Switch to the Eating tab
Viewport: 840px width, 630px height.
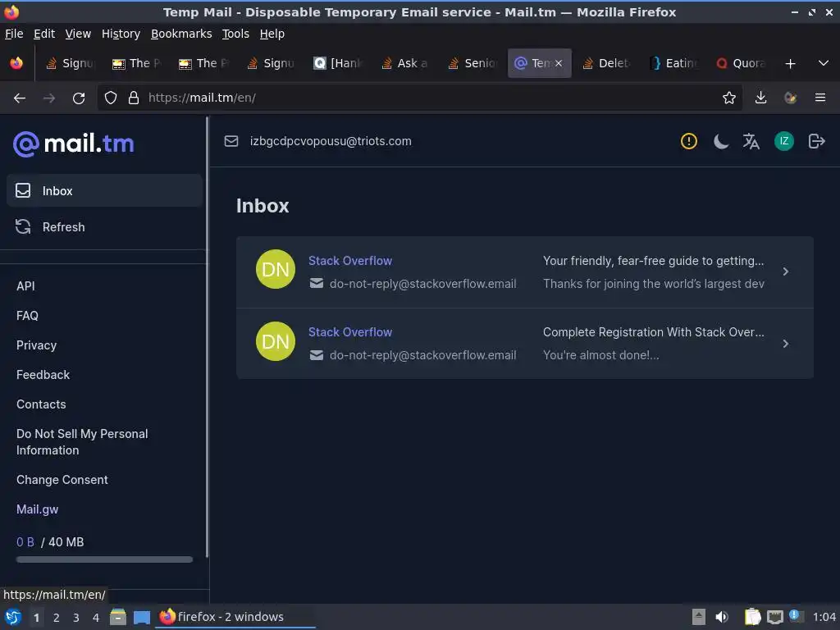[x=674, y=63]
